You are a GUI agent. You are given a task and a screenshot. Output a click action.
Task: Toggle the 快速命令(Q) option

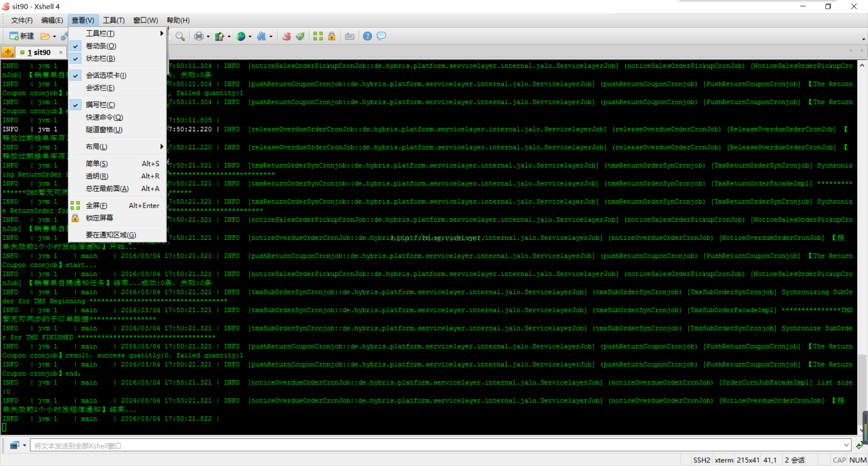[118, 117]
